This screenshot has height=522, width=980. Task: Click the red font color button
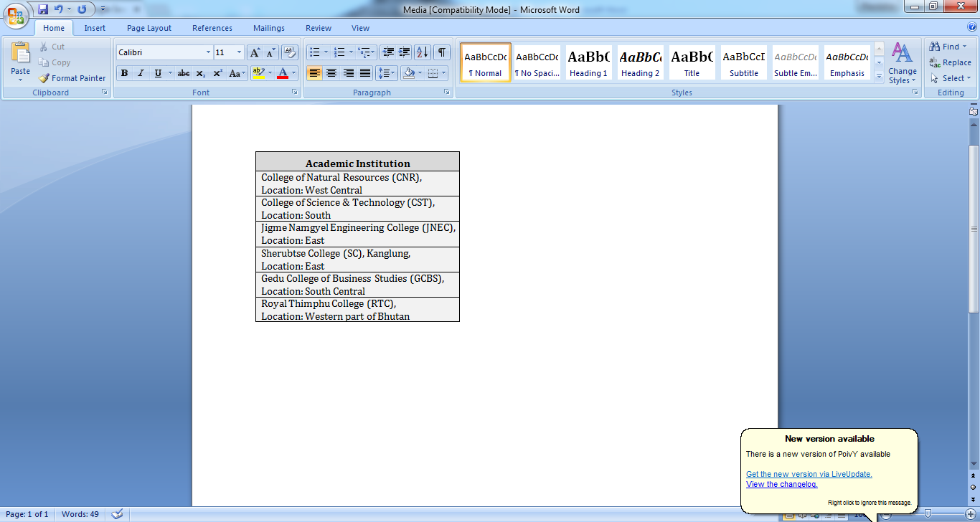[x=283, y=73]
